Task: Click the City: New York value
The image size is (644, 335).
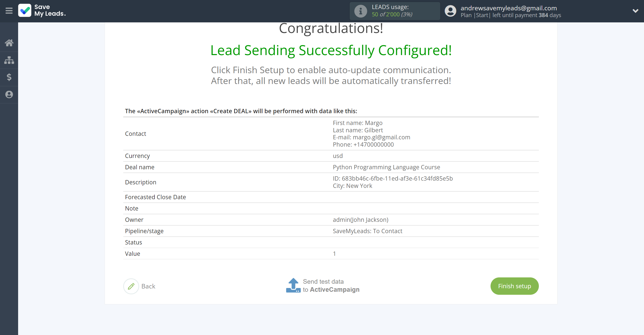Action: pos(352,186)
